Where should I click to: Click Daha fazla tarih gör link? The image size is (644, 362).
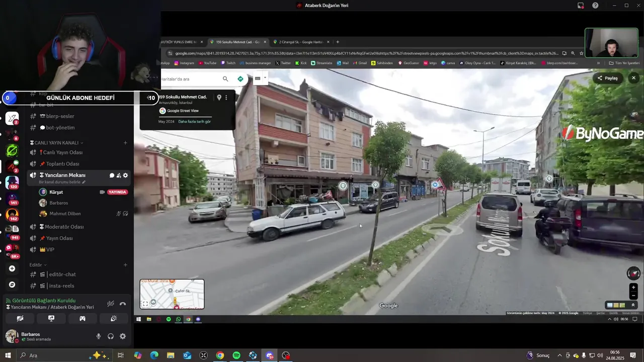[194, 122]
